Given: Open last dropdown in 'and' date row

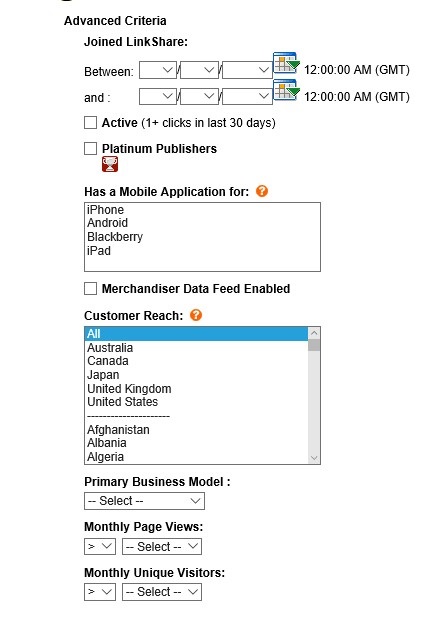Looking at the screenshot, I should click(x=247, y=97).
